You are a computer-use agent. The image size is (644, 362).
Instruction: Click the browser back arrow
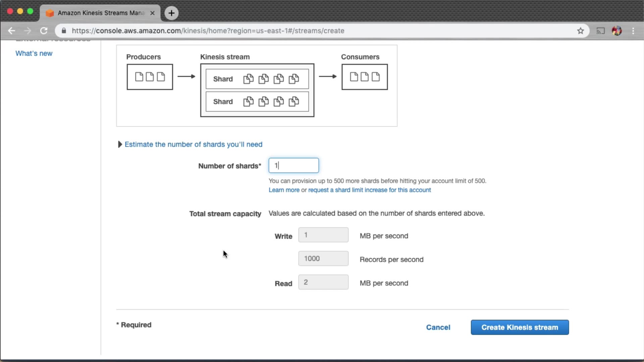click(11, 31)
